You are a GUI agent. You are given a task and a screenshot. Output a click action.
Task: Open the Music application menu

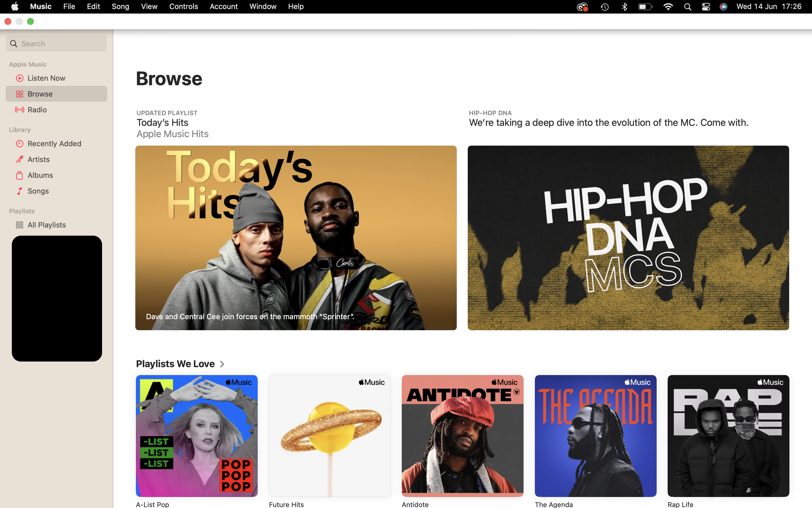tap(41, 7)
